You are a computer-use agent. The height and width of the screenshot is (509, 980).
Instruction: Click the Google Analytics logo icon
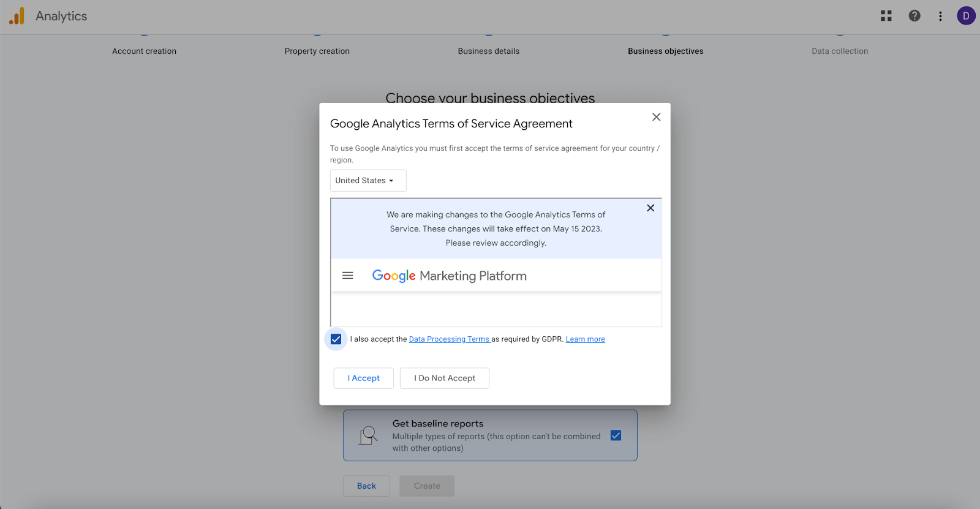point(17,16)
